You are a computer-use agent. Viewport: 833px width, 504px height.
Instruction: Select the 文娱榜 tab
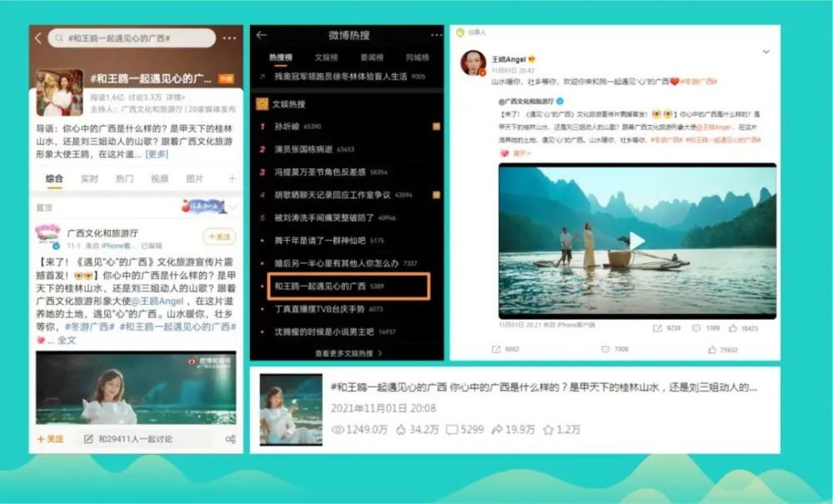click(327, 57)
